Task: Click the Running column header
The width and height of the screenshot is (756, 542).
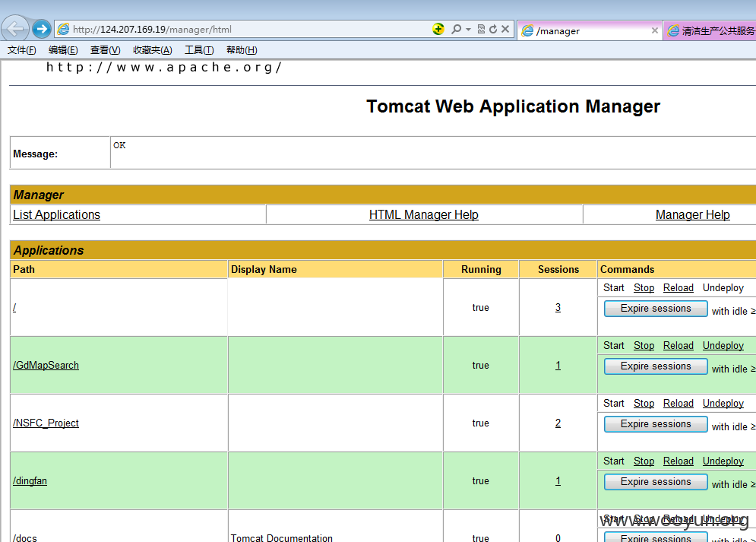Action: (481, 270)
